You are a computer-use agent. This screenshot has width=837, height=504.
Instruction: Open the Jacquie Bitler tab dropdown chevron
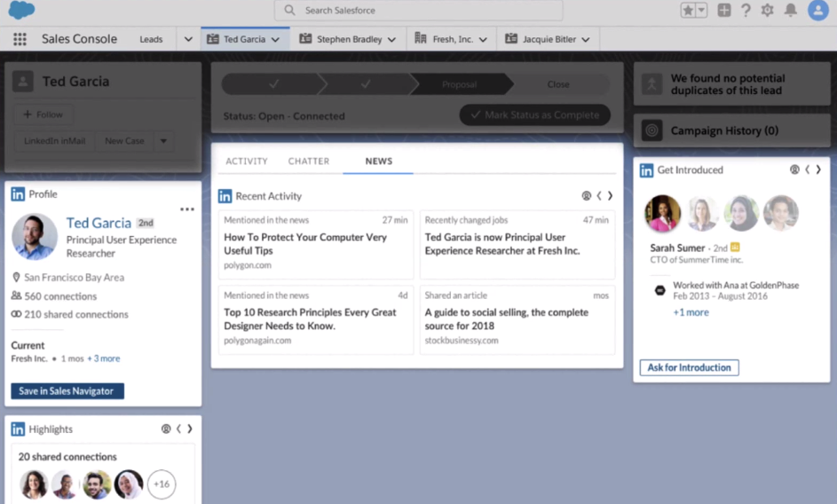pyautogui.click(x=586, y=40)
